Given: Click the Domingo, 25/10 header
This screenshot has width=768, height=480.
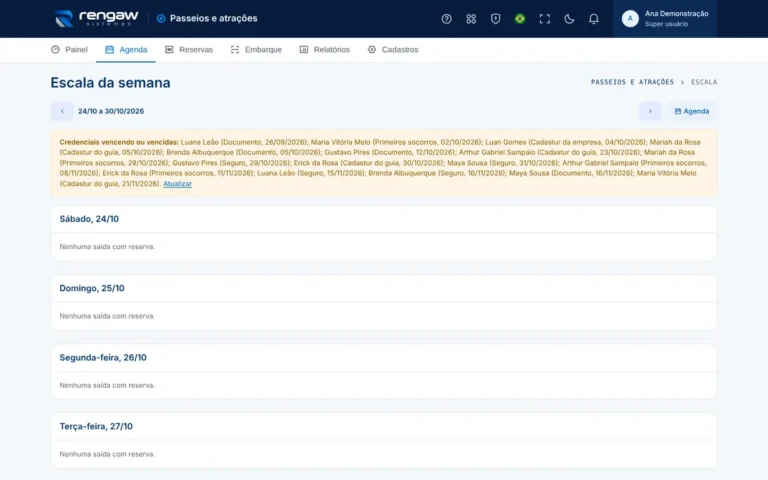Looking at the screenshot, I should click(92, 288).
